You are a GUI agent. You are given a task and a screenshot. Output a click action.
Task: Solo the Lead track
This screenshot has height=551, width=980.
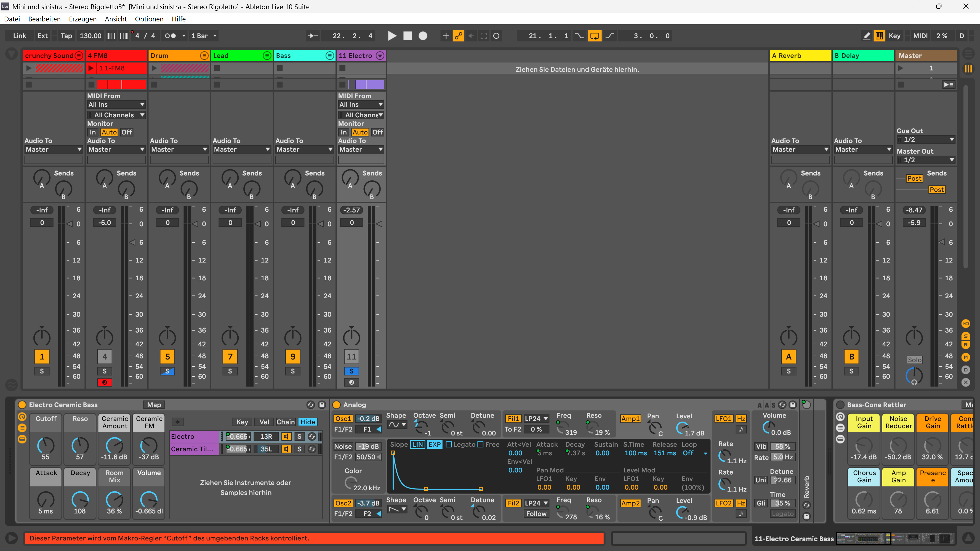point(230,371)
